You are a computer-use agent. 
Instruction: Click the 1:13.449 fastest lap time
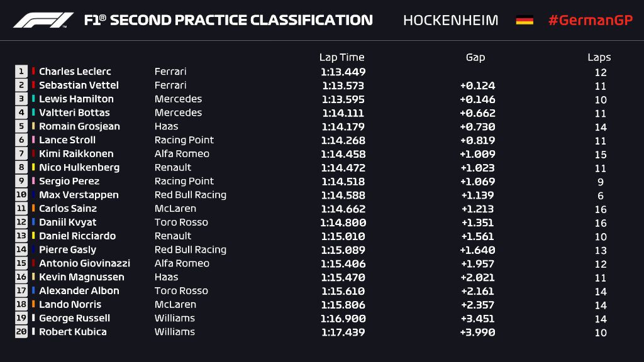tap(343, 72)
